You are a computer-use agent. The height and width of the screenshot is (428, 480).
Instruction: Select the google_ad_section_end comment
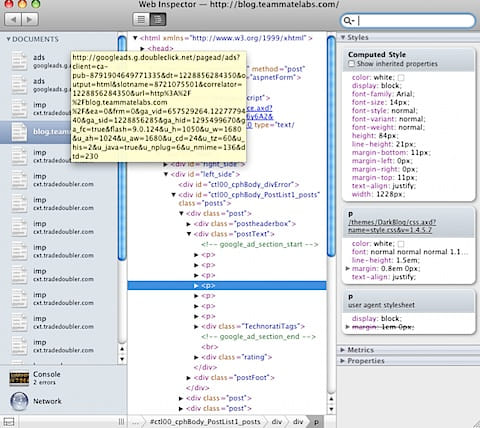tap(258, 337)
